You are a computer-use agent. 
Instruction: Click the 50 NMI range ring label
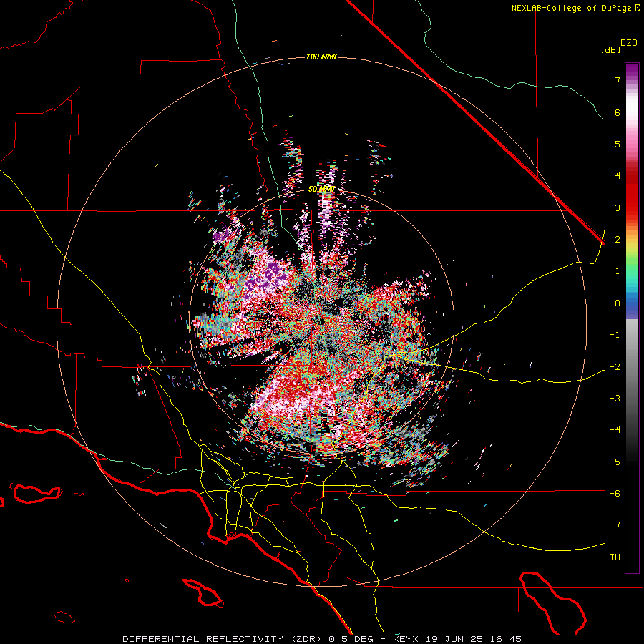click(x=321, y=190)
